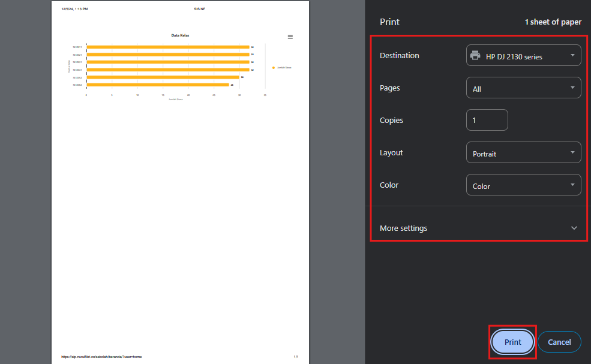Open the Destination printer dropdown

coord(523,56)
